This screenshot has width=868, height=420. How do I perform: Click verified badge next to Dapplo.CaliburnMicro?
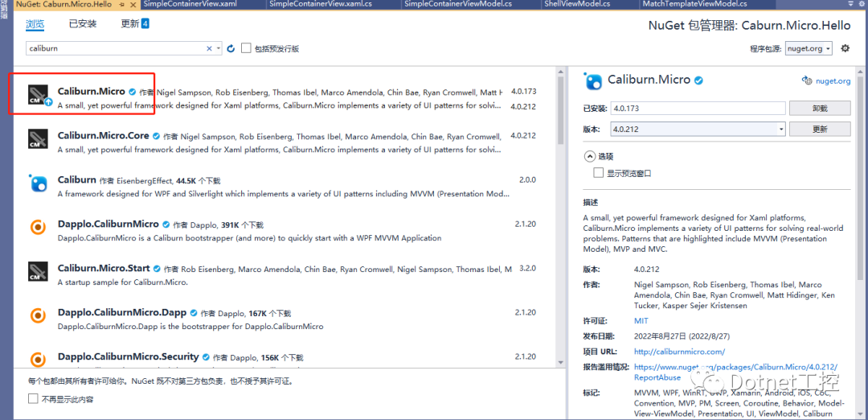(x=166, y=224)
